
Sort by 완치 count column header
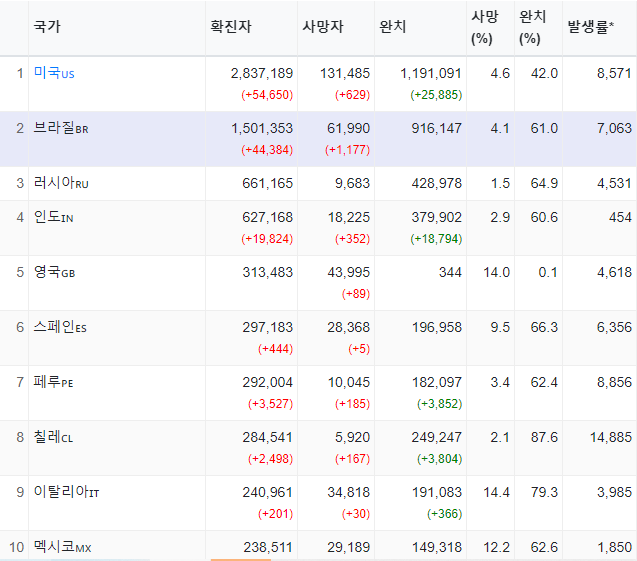392,27
